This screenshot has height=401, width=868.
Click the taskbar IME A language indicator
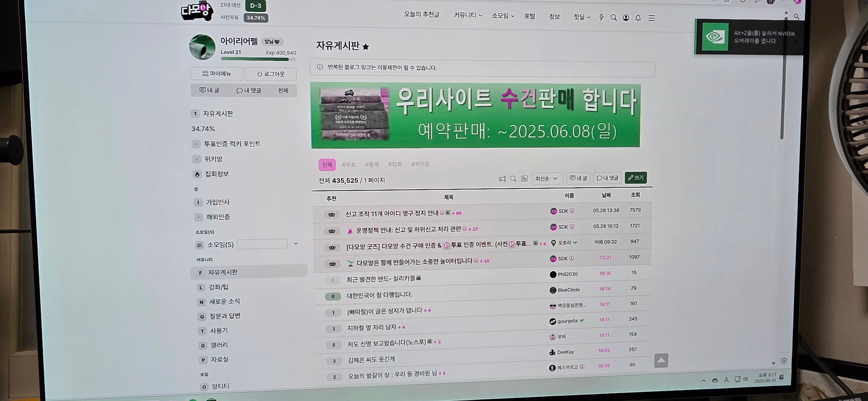727,380
